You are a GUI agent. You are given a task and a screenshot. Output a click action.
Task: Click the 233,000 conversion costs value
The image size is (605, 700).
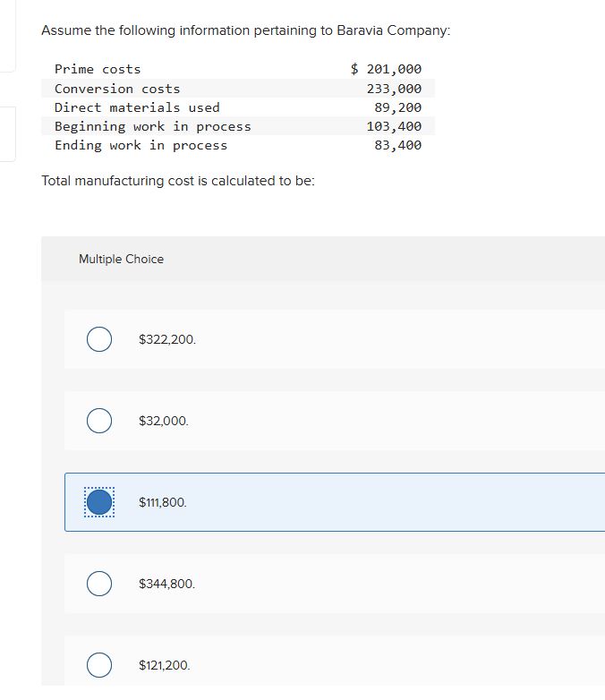coord(394,89)
